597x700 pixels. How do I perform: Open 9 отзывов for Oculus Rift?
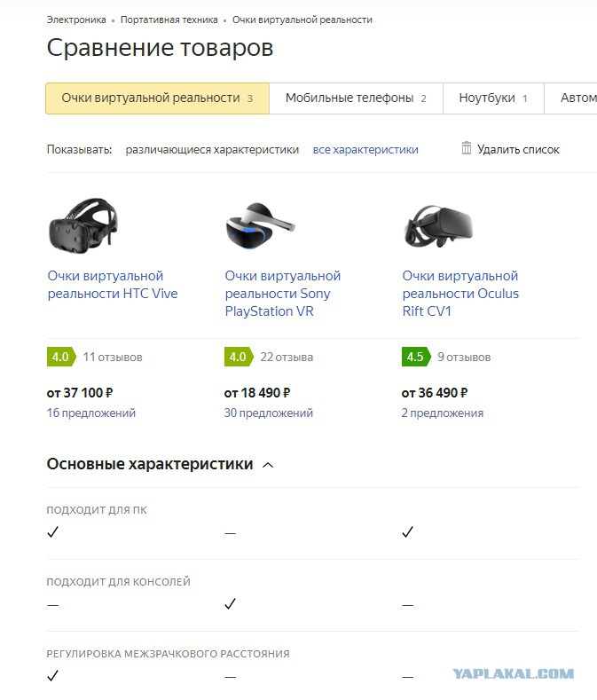coord(464,358)
